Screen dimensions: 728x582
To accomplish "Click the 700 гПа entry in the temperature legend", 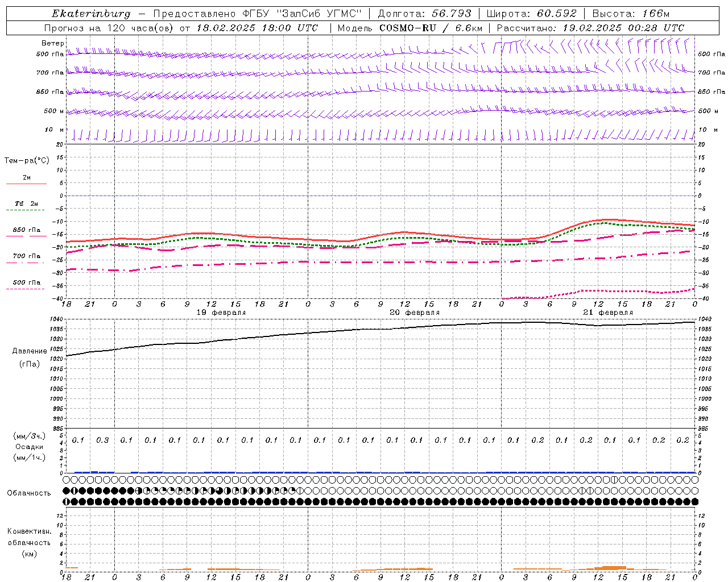I will pos(27,256).
